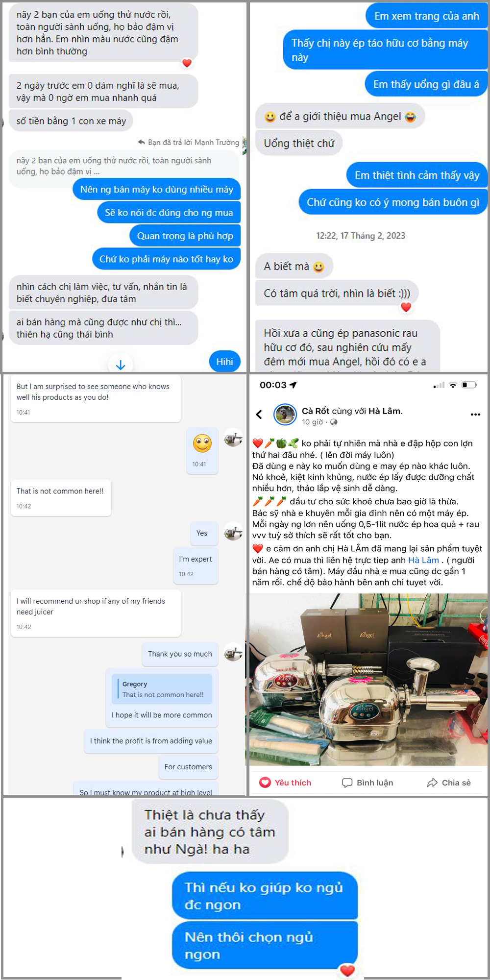Tap the back arrow on Facebook post

click(x=259, y=415)
